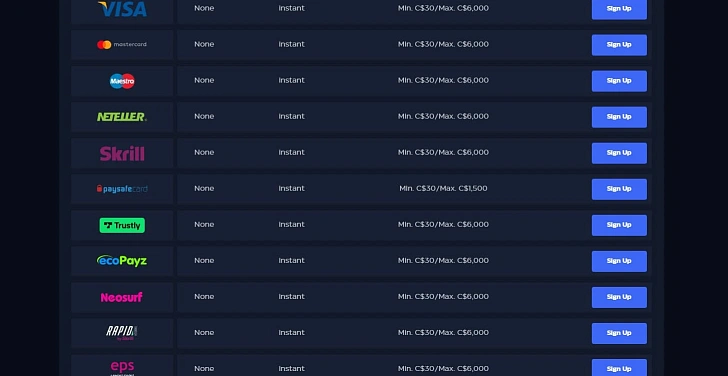Select the Skrill payment logo

[122, 153]
